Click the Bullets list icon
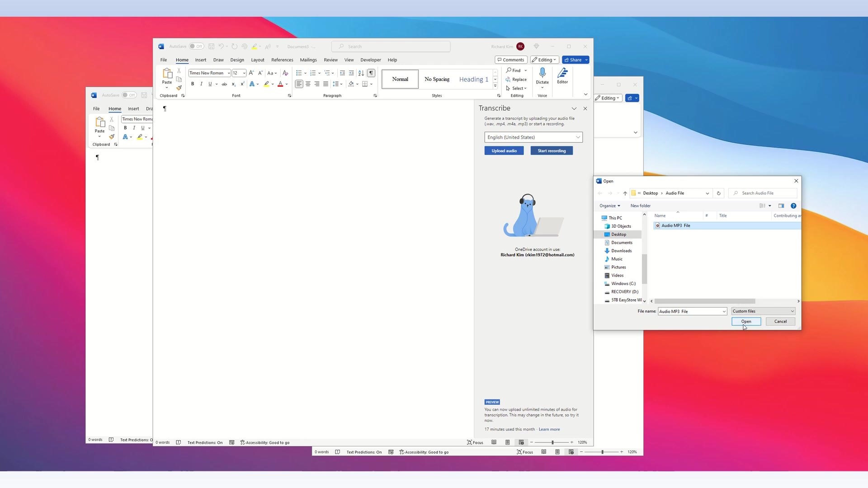The image size is (868, 488). click(299, 73)
